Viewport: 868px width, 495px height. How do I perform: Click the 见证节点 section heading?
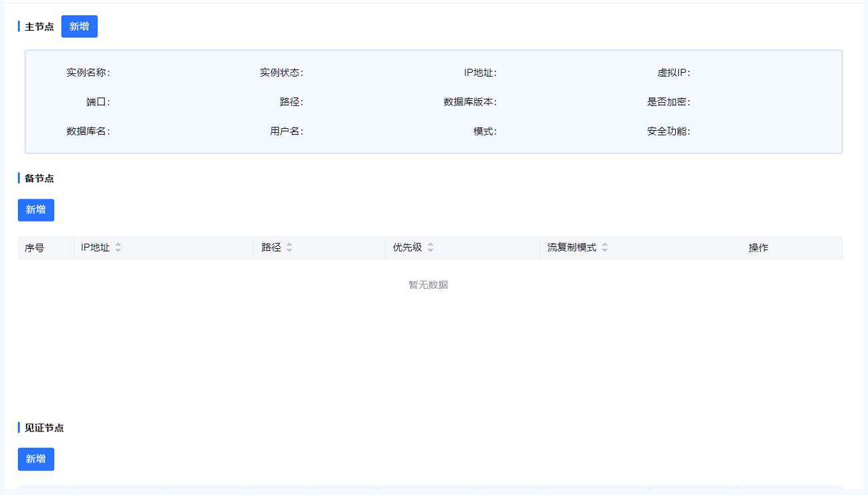(44, 428)
